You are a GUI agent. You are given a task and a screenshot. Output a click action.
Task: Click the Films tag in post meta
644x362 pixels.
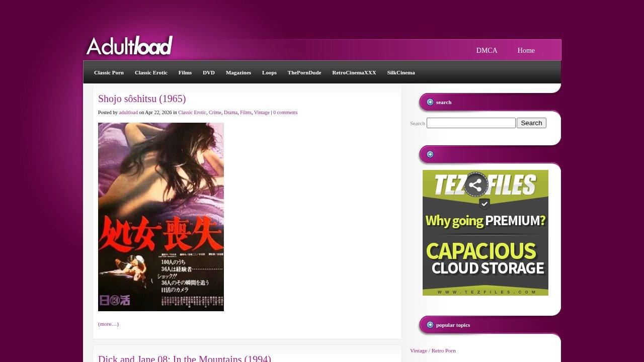(x=246, y=113)
